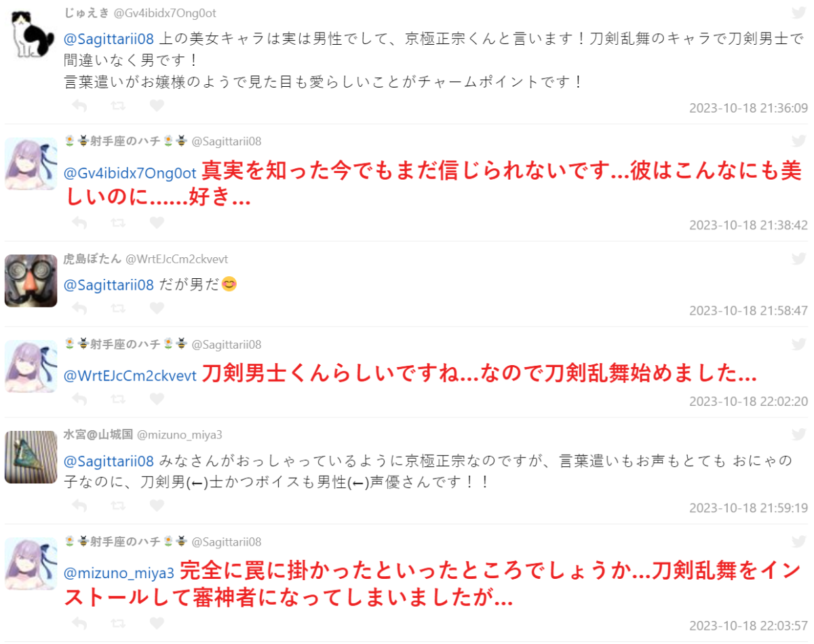This screenshot has height=644, width=814.
Task: Reply to the 22:02:20 tweet by 射手座のハチ
Action: pyautogui.click(x=79, y=398)
